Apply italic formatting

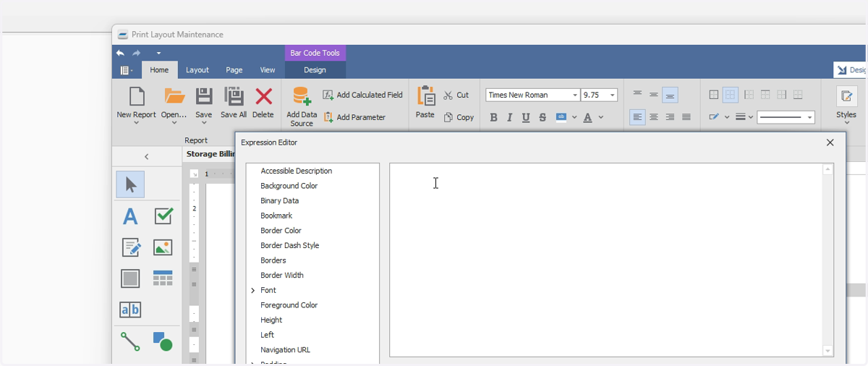pos(510,117)
